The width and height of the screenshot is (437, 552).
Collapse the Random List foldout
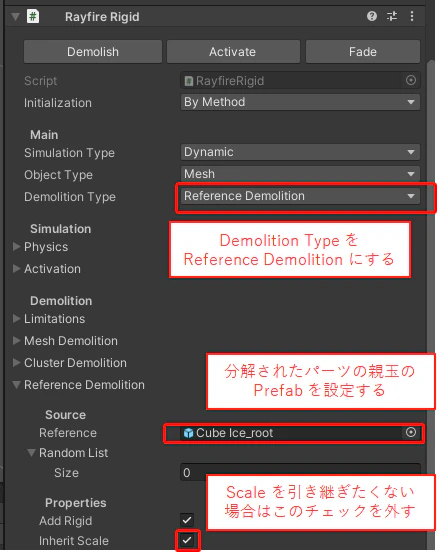(31, 453)
